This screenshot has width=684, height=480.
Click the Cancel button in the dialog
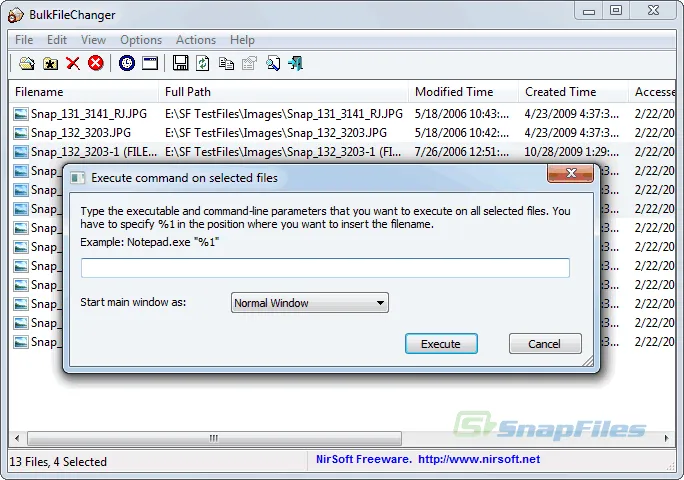(545, 344)
